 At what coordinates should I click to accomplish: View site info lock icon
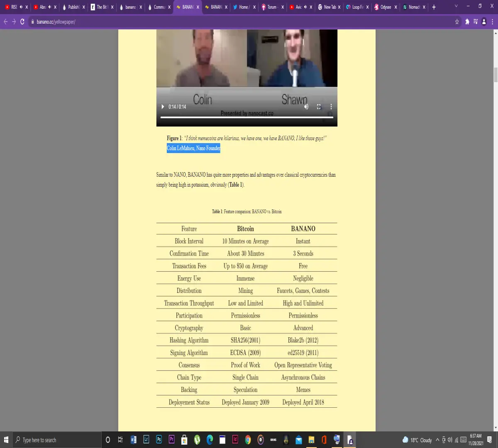click(32, 22)
